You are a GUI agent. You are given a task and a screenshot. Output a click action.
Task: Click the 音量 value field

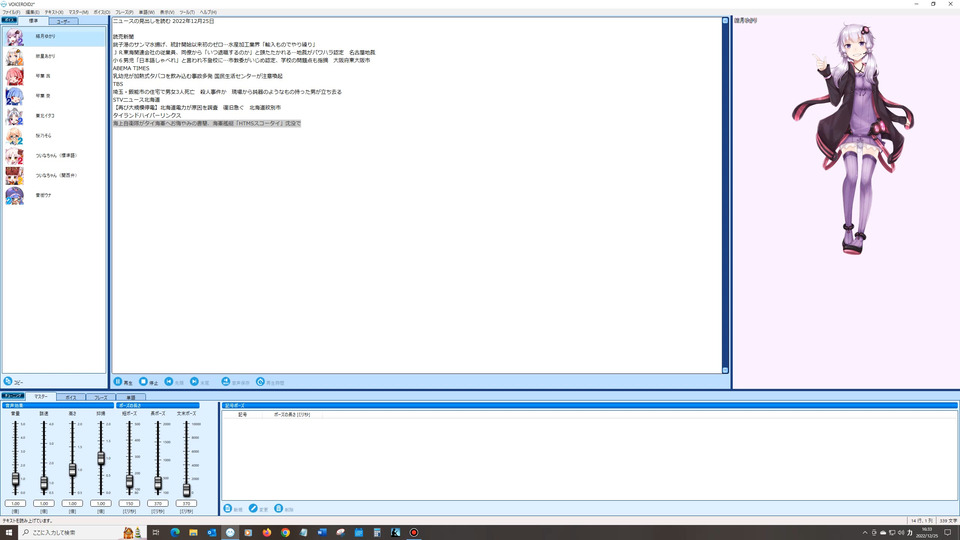15,503
